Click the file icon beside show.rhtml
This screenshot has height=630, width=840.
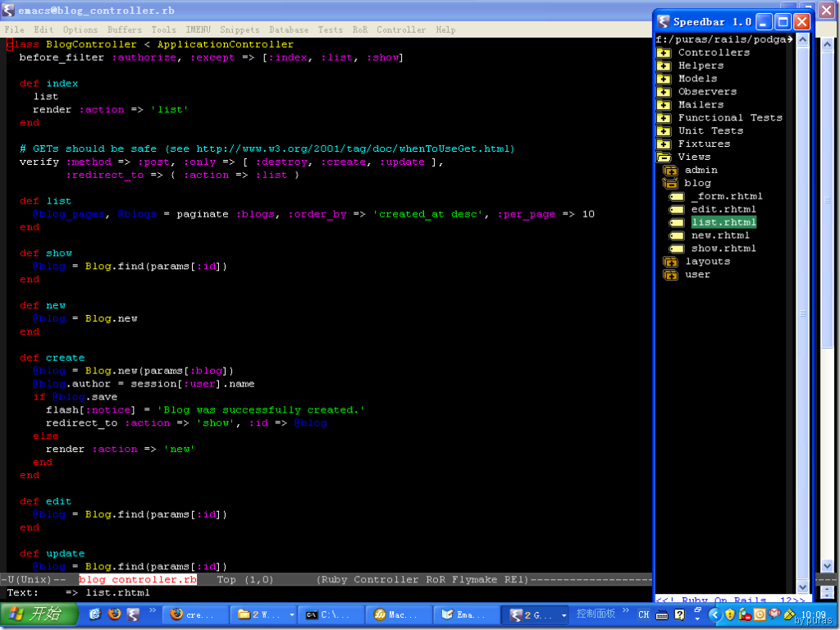(x=677, y=249)
